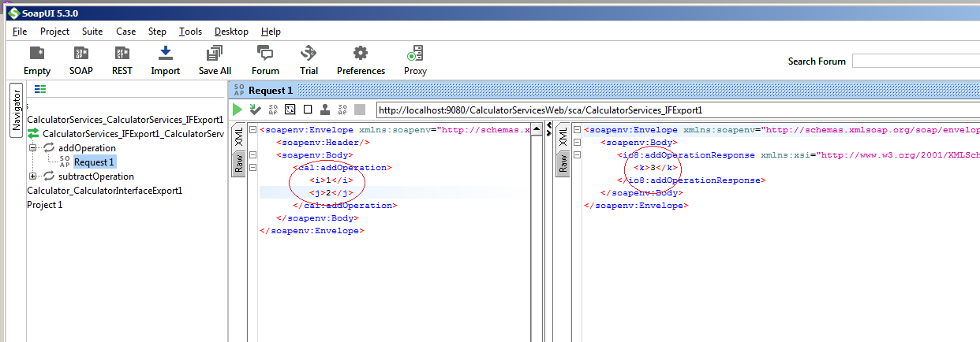Select Calculator_CalculatorInterfaceExport1 project

(x=104, y=190)
